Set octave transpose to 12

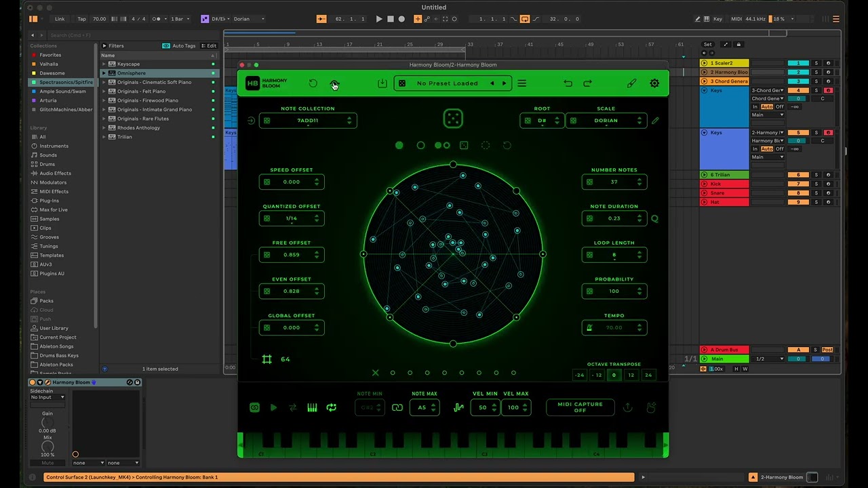631,375
